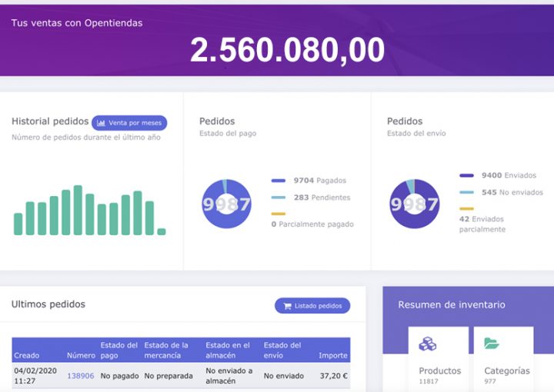
Task: Click the 11817 products count
Action: pyautogui.click(x=429, y=381)
